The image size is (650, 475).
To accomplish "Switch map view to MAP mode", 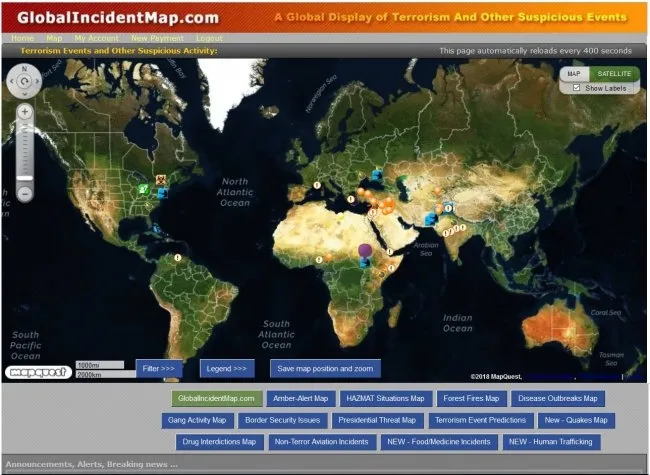I will tap(574, 74).
